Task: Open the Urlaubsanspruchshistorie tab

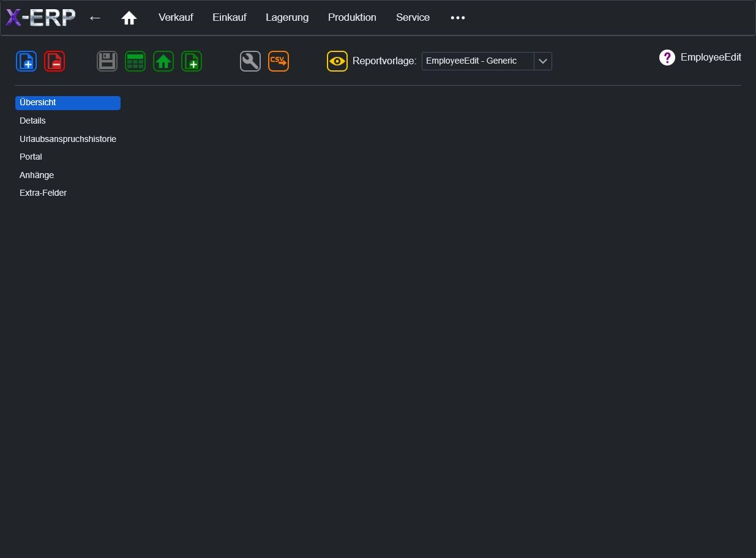Action: click(68, 139)
